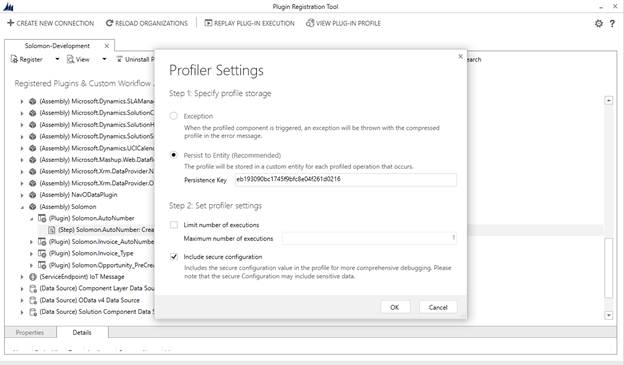Image resolution: width=624 pixels, height=365 pixels.
Task: Collapse the Solomon.AutoNumber plugin node
Action: [x=31, y=218]
